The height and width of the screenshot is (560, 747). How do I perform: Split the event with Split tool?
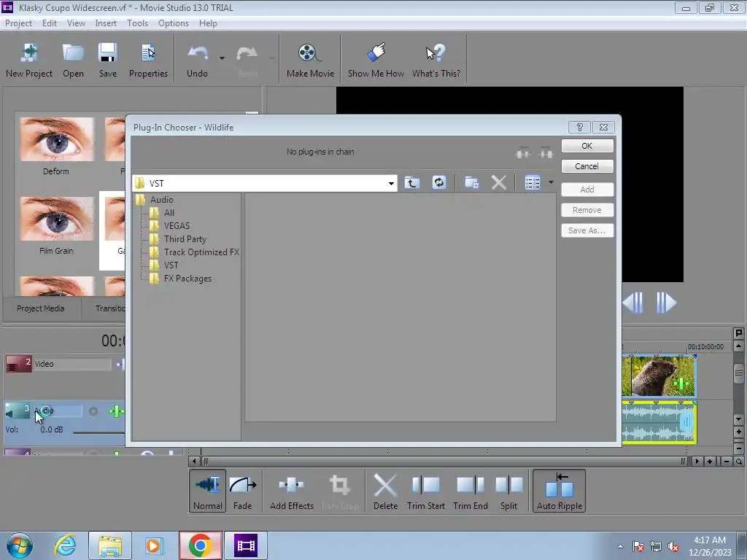click(x=508, y=491)
